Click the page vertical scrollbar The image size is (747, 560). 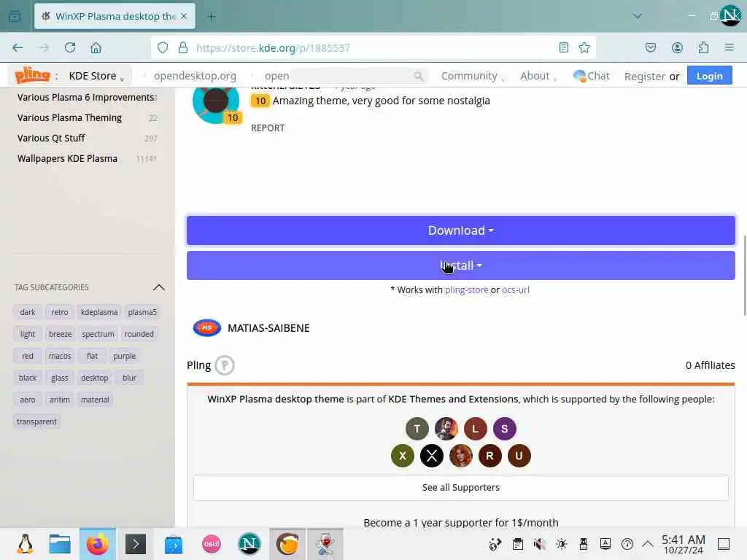(x=744, y=275)
